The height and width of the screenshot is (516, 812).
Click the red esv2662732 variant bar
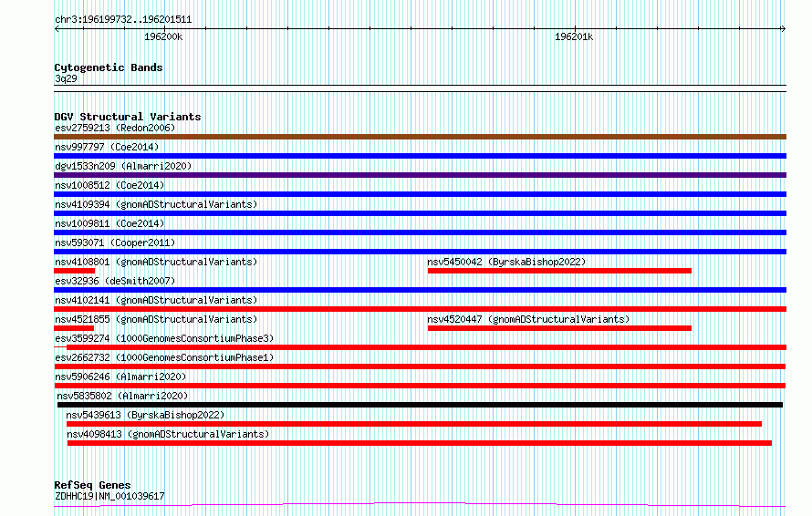[x=420, y=366]
